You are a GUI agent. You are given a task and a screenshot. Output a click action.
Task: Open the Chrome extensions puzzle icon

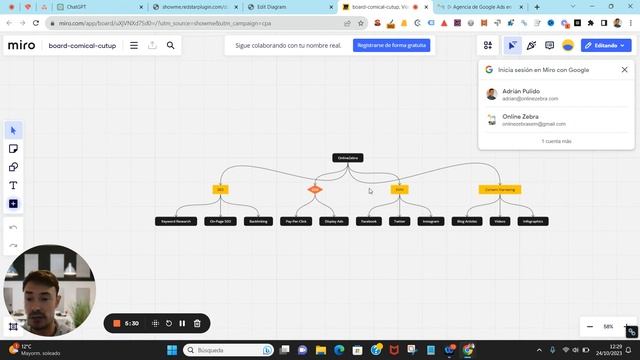click(x=591, y=23)
